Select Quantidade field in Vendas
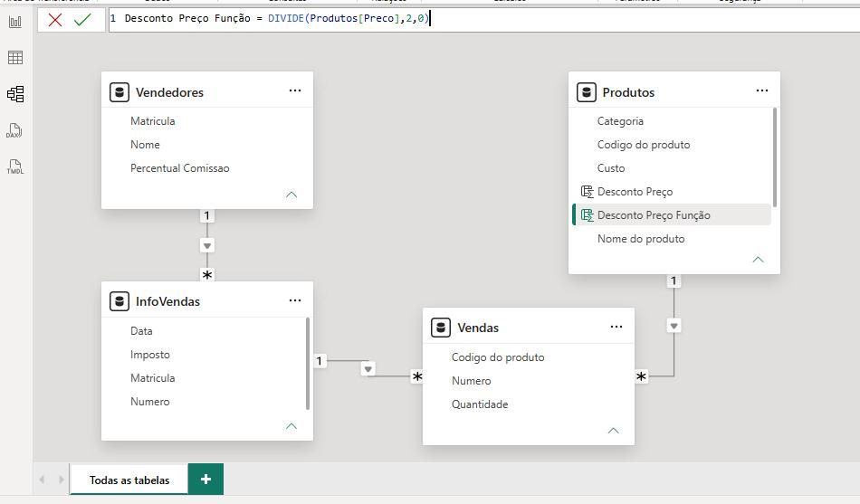The image size is (860, 504). (480, 404)
